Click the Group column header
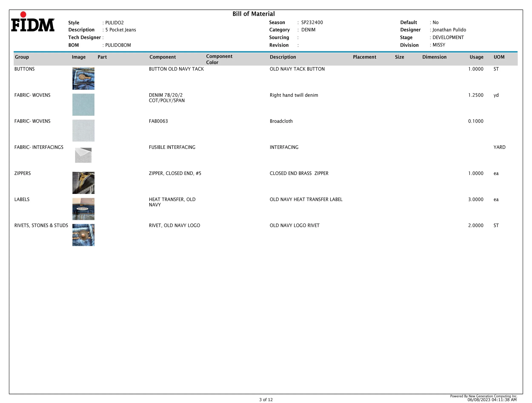Image resolution: width=532 pixels, height=403 pixels. pos(22,57)
